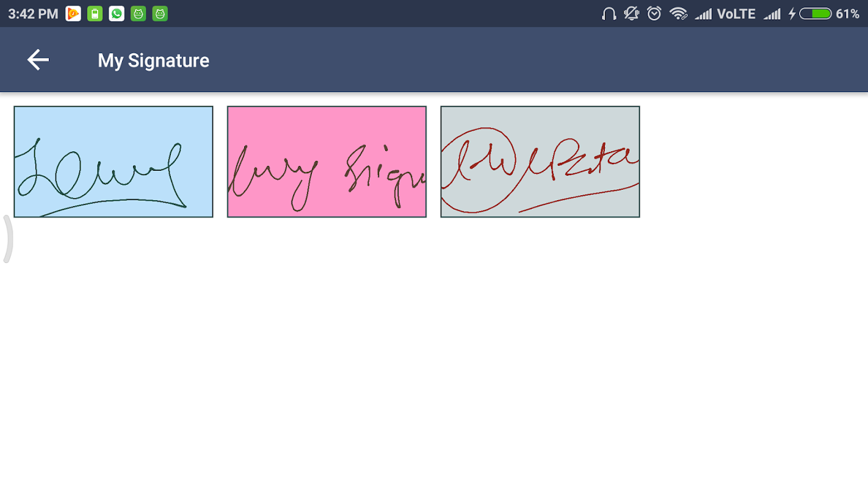868x488 pixels.
Task: Tap the first green android face icon
Action: (139, 13)
